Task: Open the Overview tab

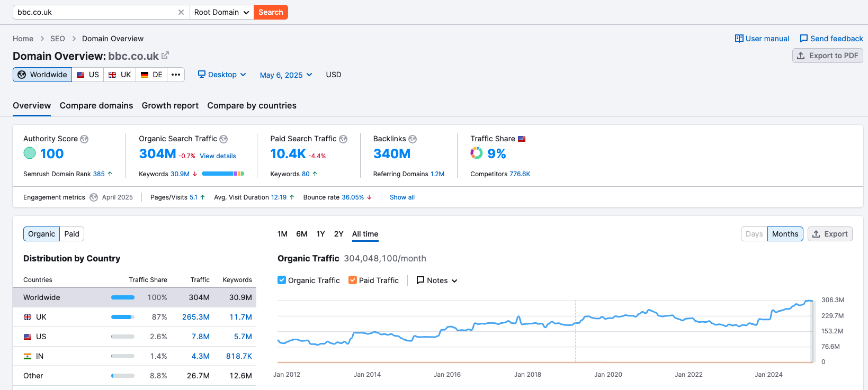Action: (32, 106)
